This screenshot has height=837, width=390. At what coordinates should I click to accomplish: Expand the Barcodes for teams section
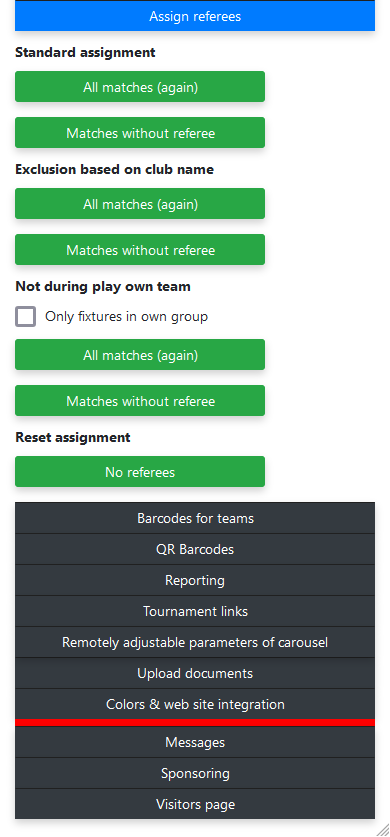pyautogui.click(x=195, y=518)
